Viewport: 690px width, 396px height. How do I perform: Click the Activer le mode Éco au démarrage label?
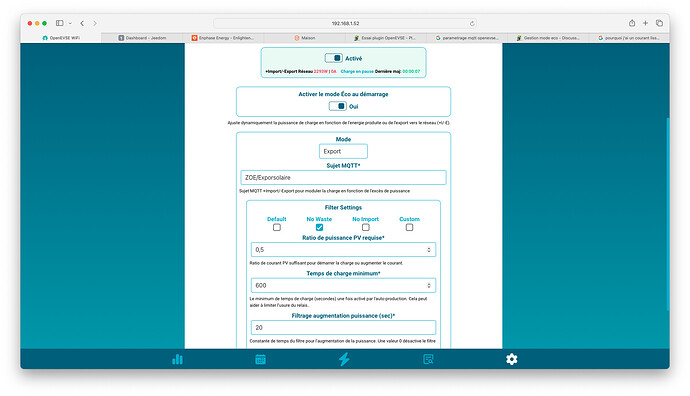(343, 94)
